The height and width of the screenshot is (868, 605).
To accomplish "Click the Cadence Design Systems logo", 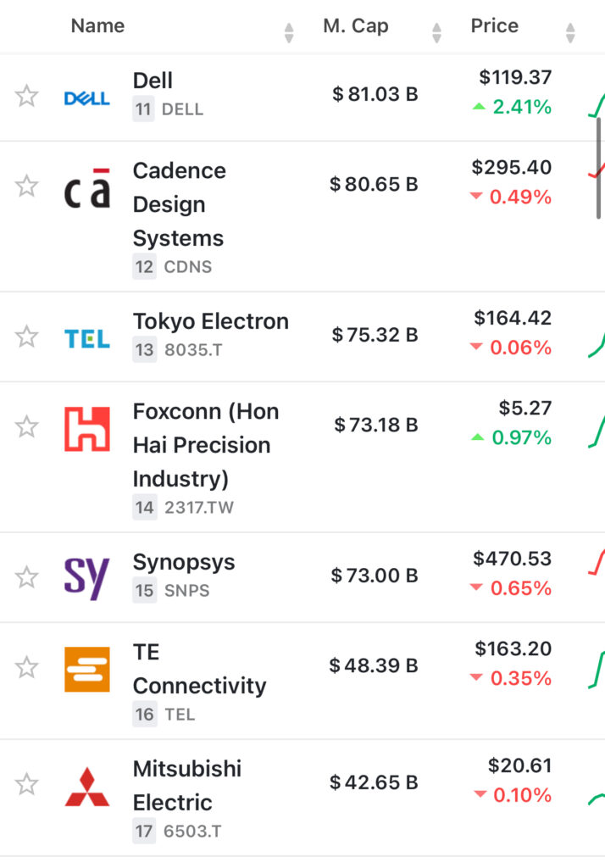I will coord(87,189).
